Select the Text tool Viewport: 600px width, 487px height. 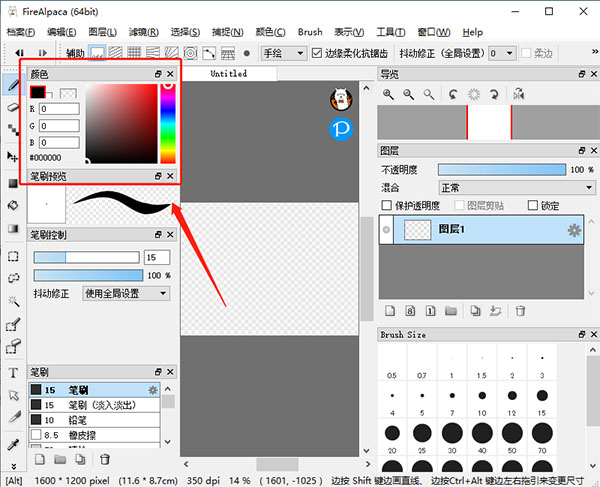12,372
